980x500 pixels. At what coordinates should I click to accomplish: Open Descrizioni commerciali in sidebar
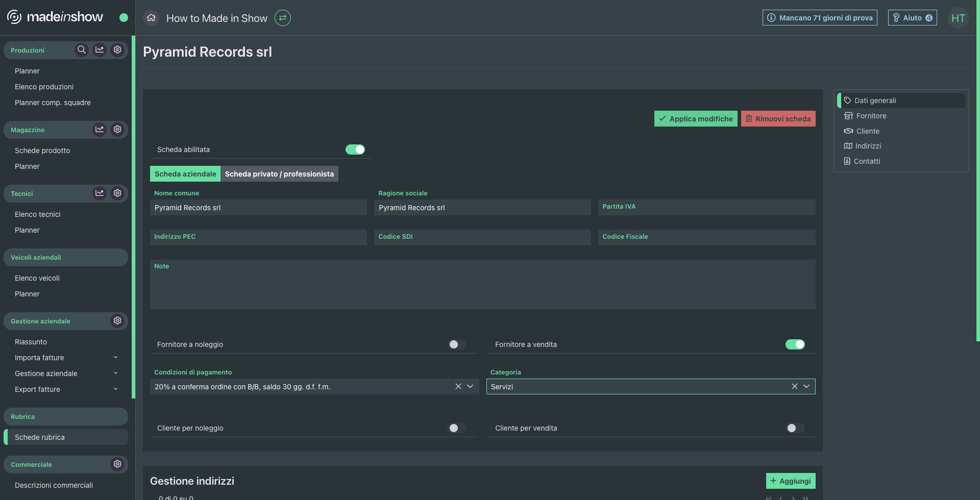(x=54, y=485)
